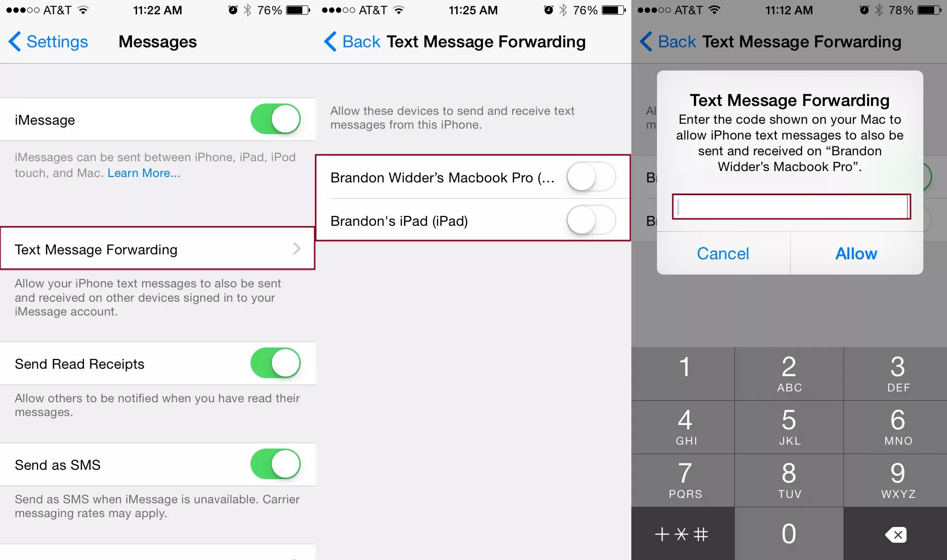Expand the Text Message Forwarding menu item
This screenshot has width=947, height=560.
[x=158, y=248]
